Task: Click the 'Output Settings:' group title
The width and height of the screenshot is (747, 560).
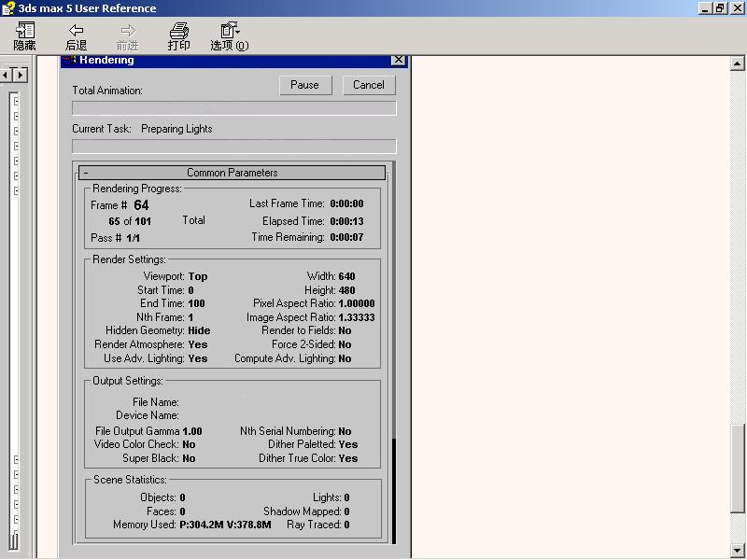Action: point(128,381)
